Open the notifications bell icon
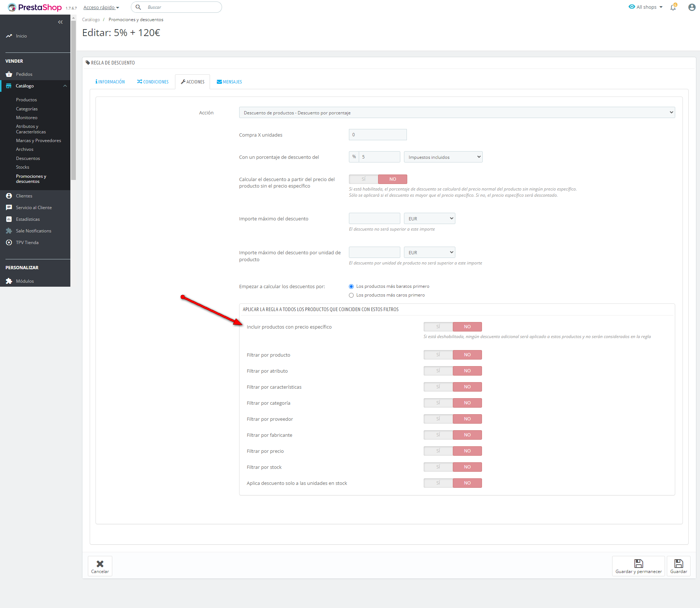 tap(673, 7)
